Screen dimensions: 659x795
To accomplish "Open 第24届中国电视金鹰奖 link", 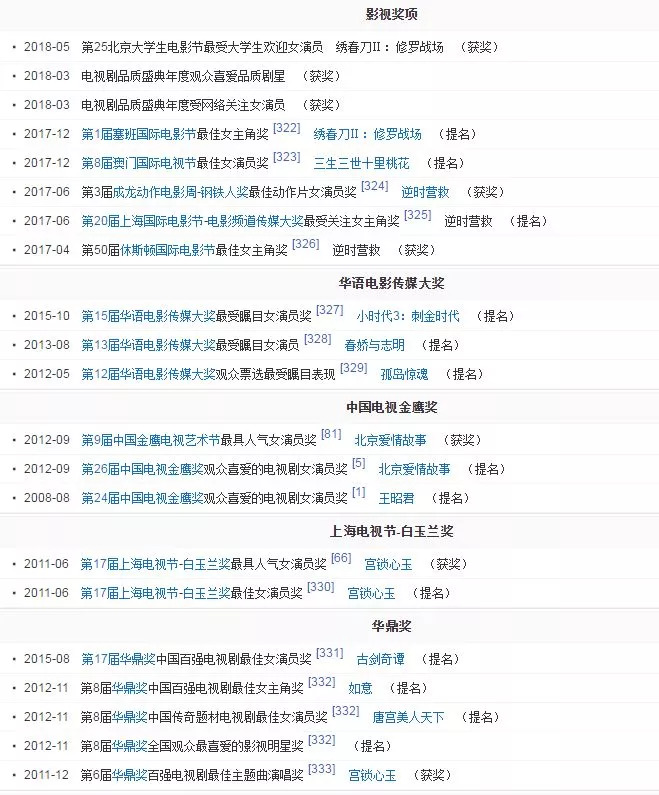I will pyautogui.click(x=142, y=498).
